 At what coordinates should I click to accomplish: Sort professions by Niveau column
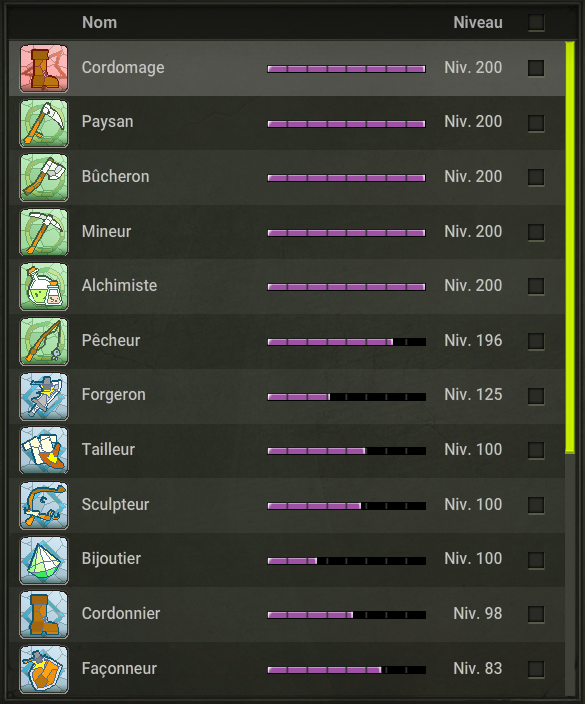pyautogui.click(x=478, y=22)
